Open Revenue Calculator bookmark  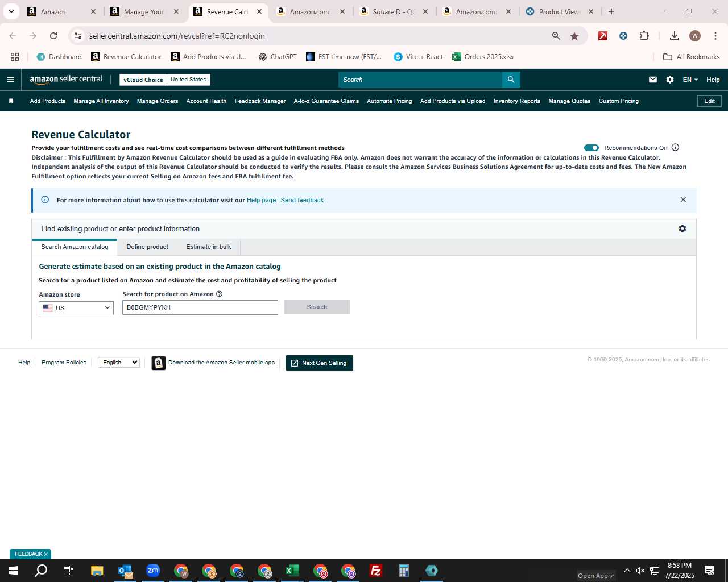[x=126, y=57]
